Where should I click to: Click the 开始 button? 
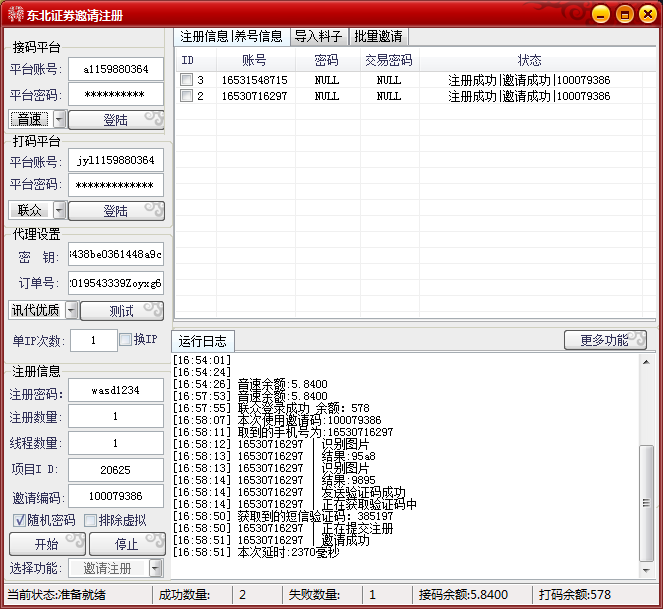(x=47, y=543)
